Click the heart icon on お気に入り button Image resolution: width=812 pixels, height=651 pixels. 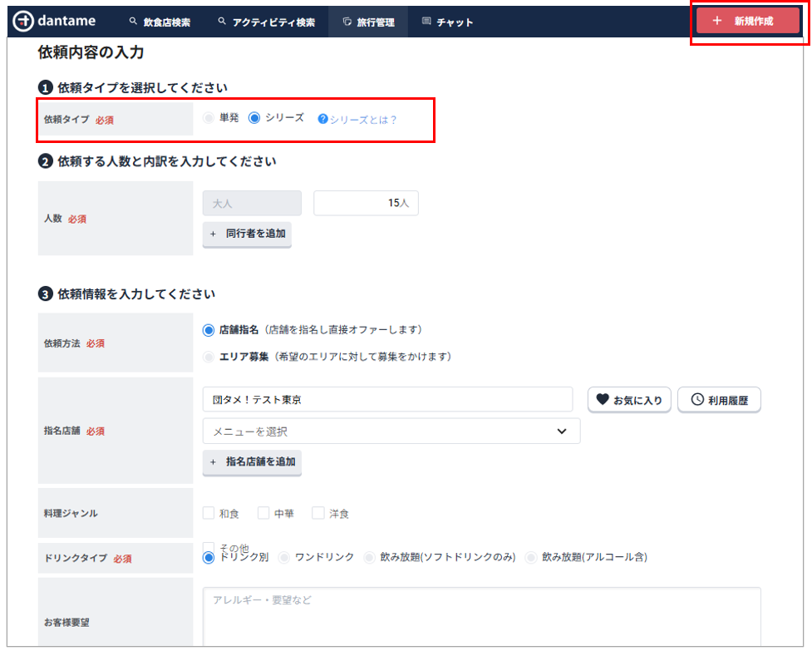[603, 400]
